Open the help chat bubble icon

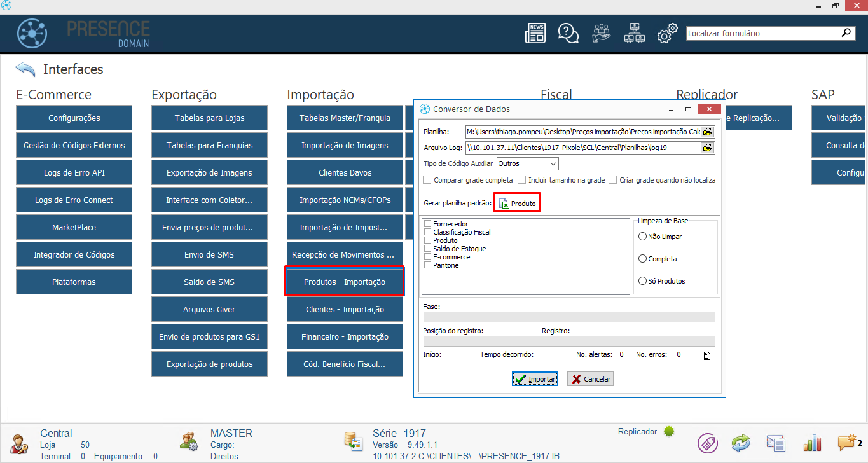567,33
